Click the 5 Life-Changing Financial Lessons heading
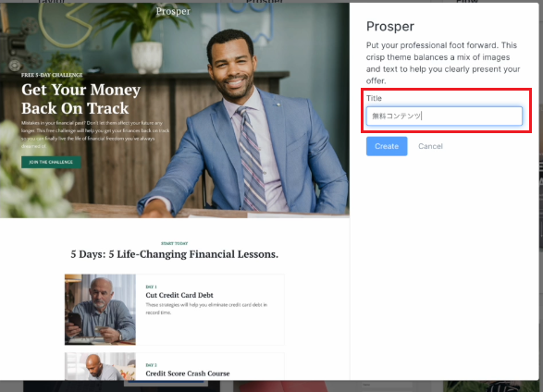Image resolution: width=543 pixels, height=392 pixels. [174, 254]
